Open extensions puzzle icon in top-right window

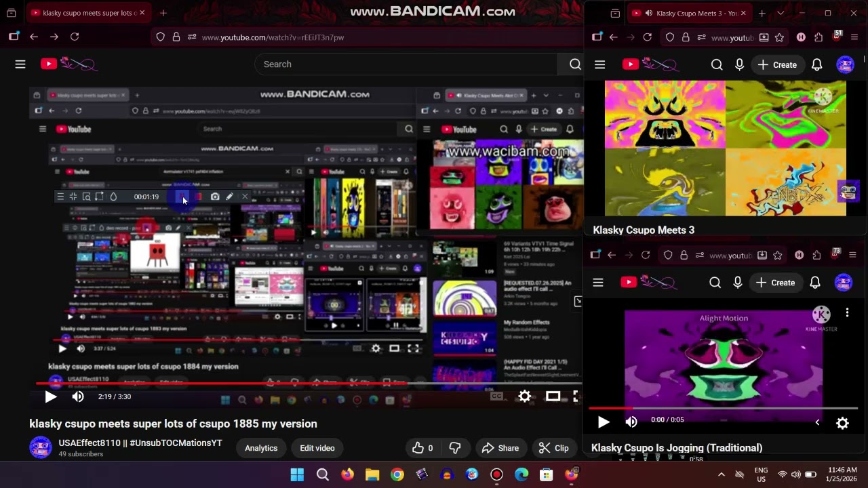tap(818, 37)
